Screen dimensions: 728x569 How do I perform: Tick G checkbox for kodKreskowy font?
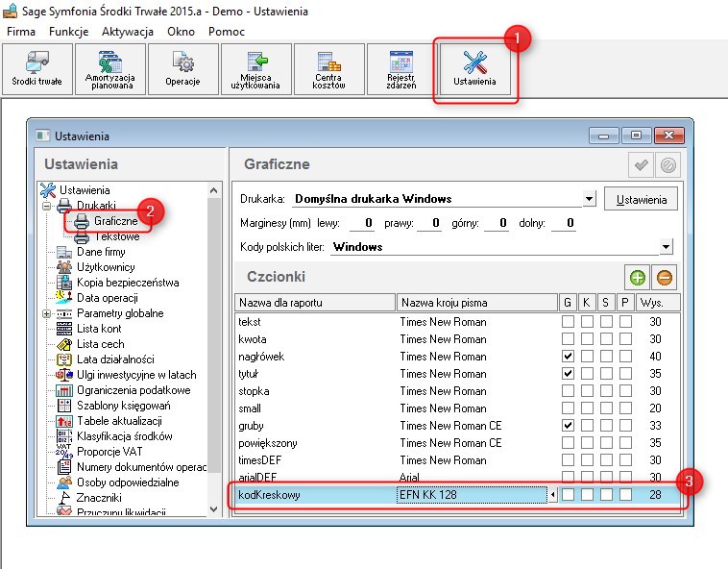tap(568, 495)
